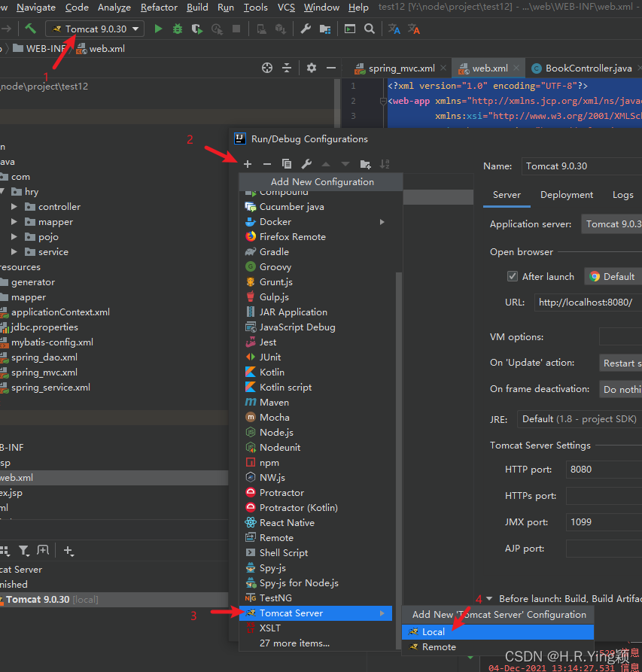
Task: Select applicationContext.xml in project tree
Action: [60, 312]
